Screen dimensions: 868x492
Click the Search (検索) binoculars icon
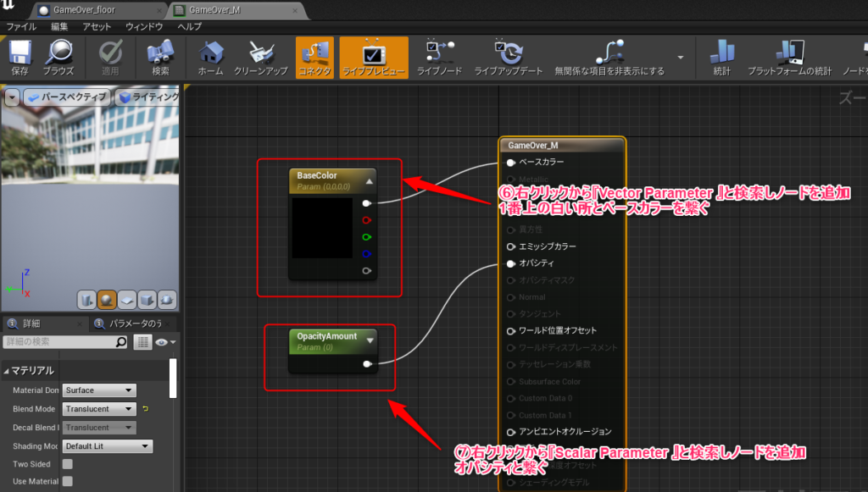point(160,57)
